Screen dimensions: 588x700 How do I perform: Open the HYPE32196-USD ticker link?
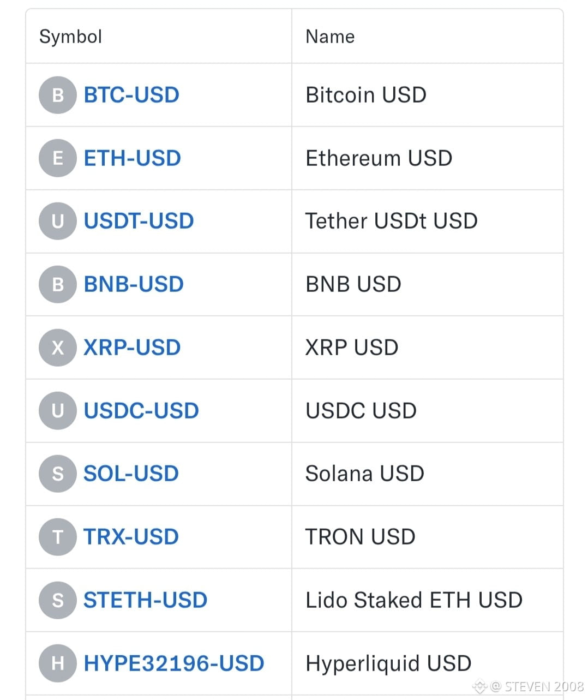174,663
